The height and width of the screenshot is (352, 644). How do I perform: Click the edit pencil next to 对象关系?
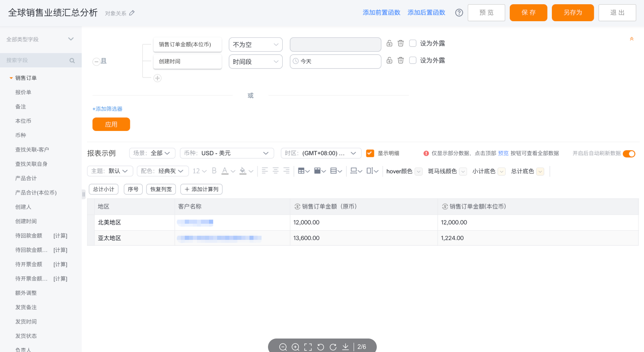click(132, 13)
